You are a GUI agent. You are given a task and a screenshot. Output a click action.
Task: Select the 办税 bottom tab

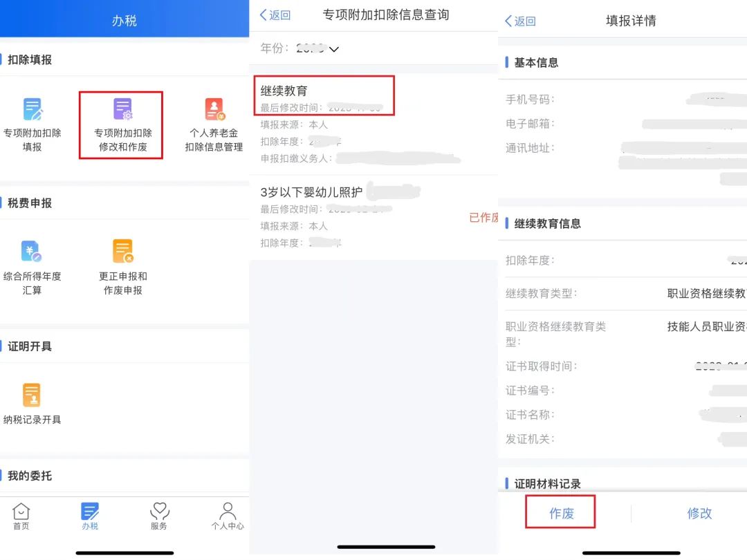pyautogui.click(x=89, y=516)
